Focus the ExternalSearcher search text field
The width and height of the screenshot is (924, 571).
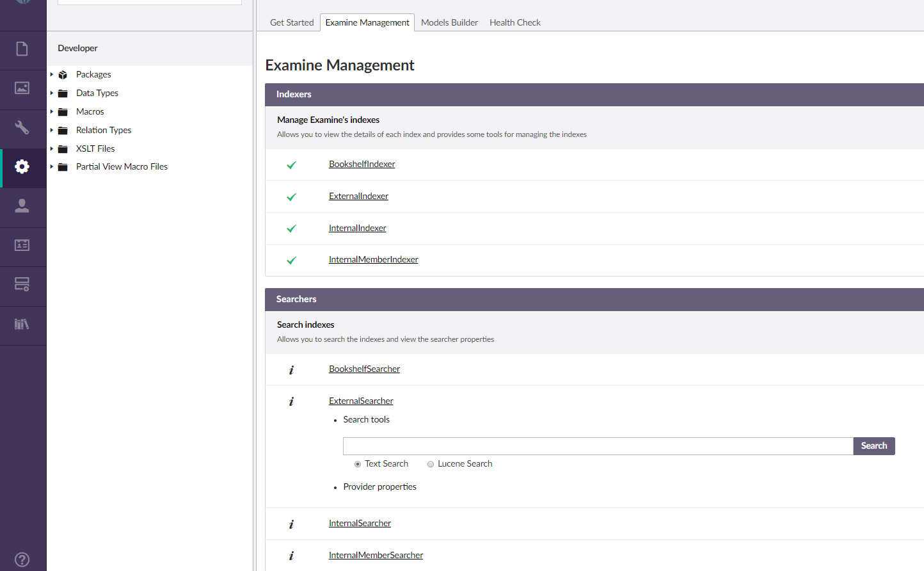[598, 446]
